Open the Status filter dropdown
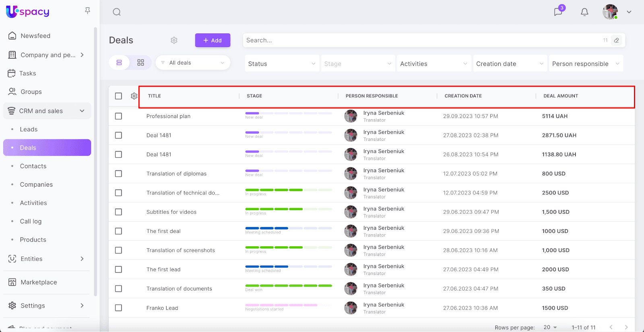This screenshot has height=332, width=644. pyautogui.click(x=282, y=64)
